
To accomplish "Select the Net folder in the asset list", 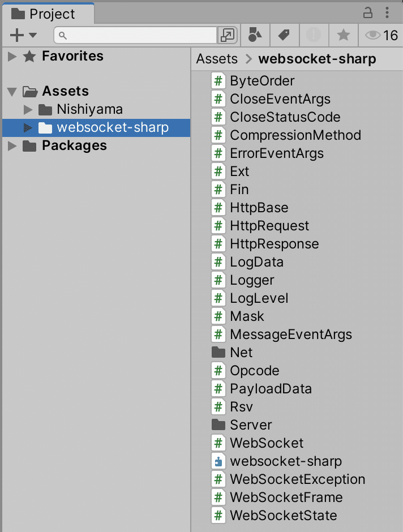I will pyautogui.click(x=242, y=352).
